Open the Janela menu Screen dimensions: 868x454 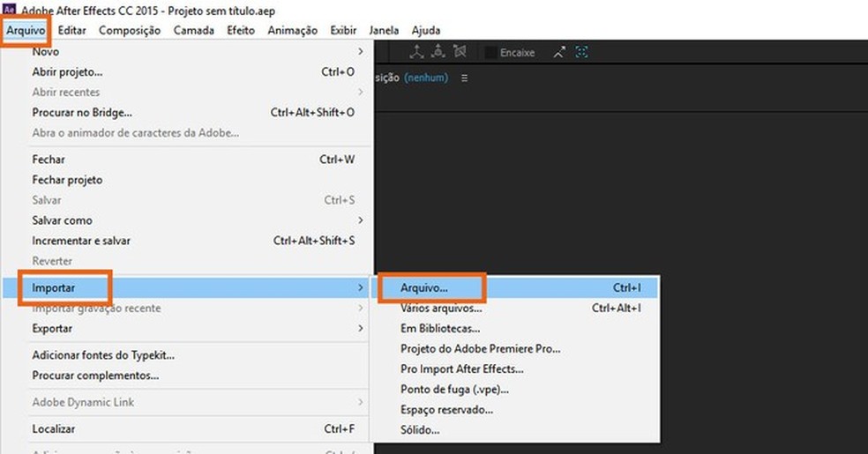click(385, 31)
